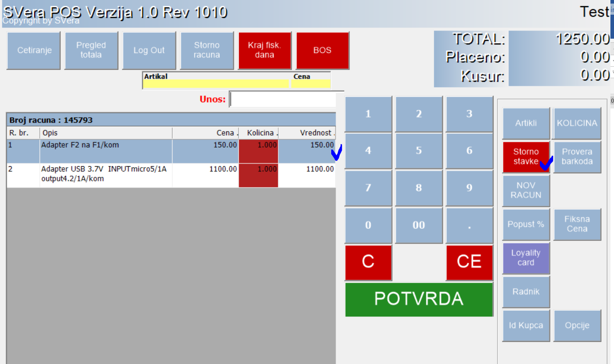The height and width of the screenshot is (364, 614).
Task: Click the red CE clear entry key
Action: (469, 262)
